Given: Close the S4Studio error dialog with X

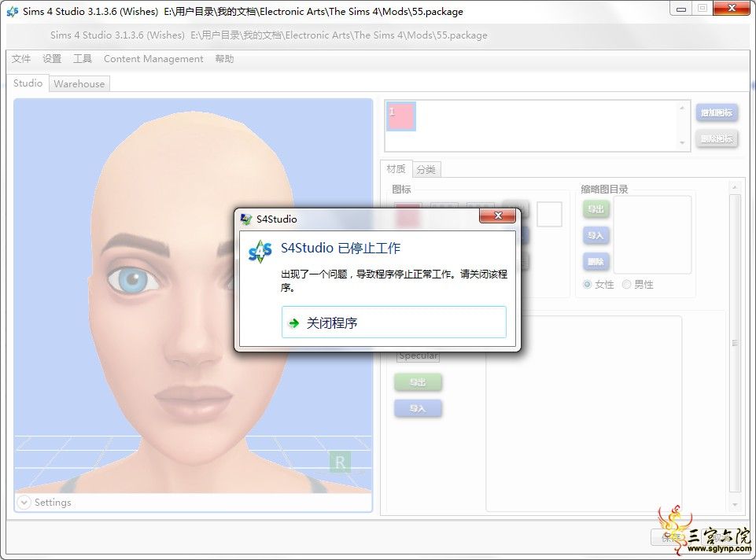Looking at the screenshot, I should pyautogui.click(x=497, y=216).
